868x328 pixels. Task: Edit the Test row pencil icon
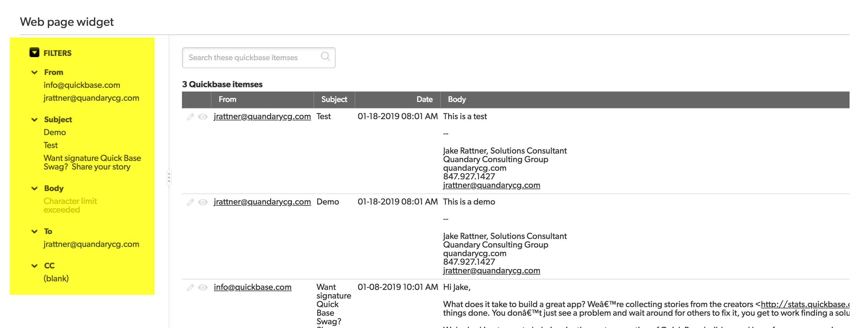pos(190,116)
